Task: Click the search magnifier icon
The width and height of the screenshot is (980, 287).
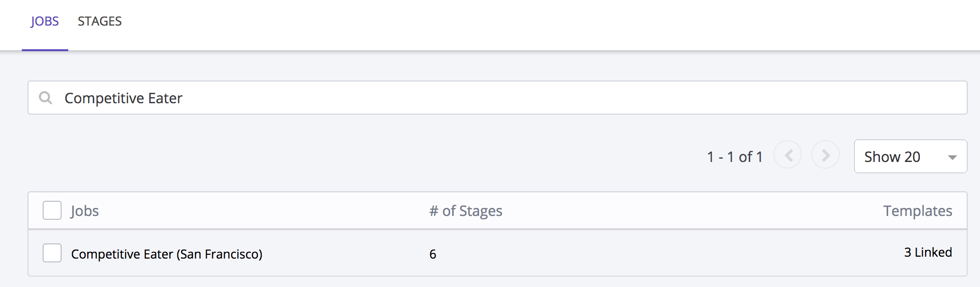Action: 45,98
